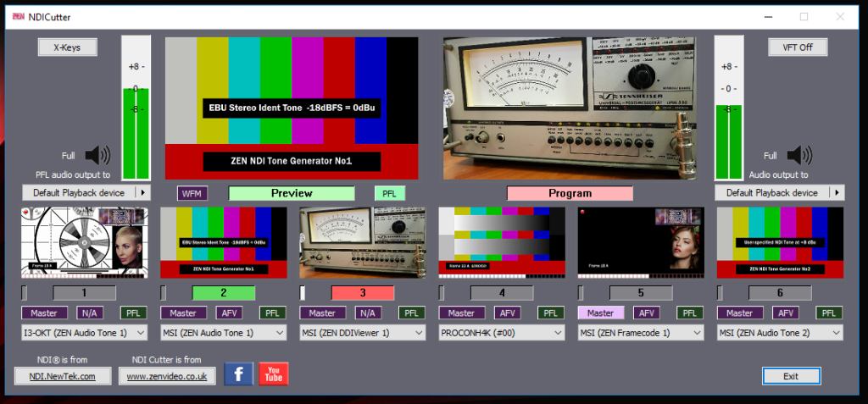Screen dimensions: 868x404
Task: Toggle AFV on channel 6
Action: tap(786, 313)
